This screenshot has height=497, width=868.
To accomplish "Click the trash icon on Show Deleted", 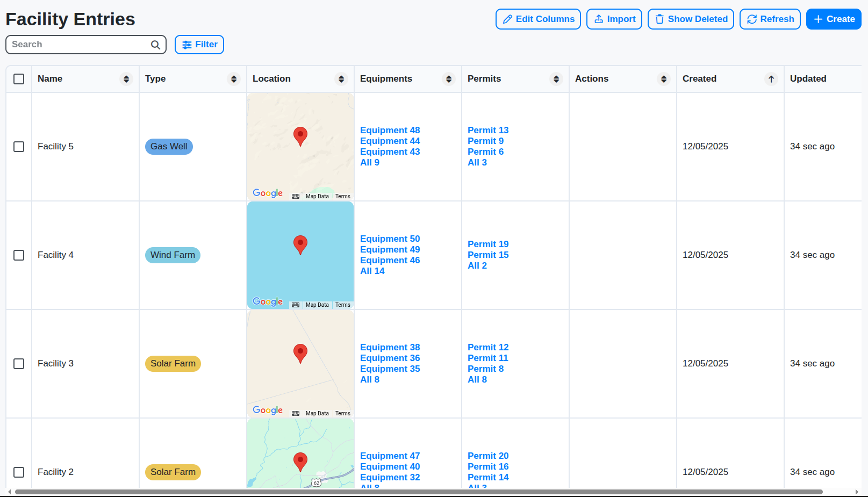I will pos(659,19).
